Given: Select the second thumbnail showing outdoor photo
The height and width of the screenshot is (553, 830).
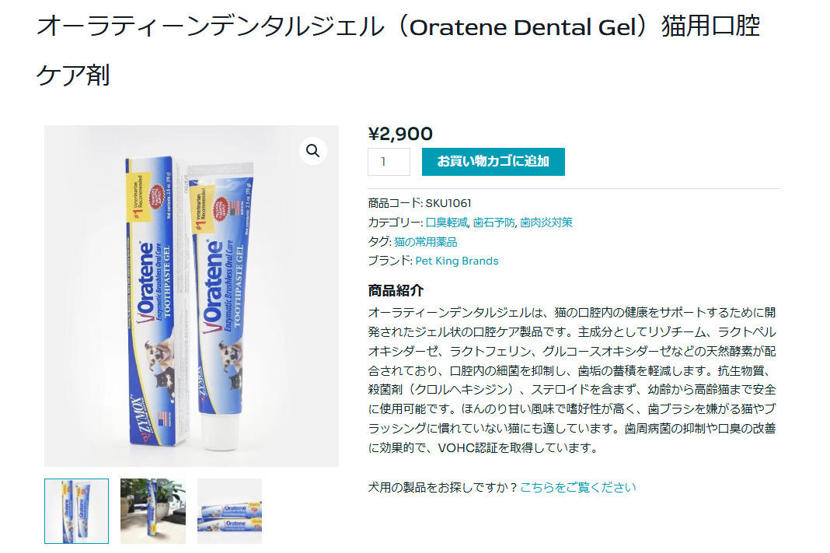Looking at the screenshot, I should (x=153, y=511).
